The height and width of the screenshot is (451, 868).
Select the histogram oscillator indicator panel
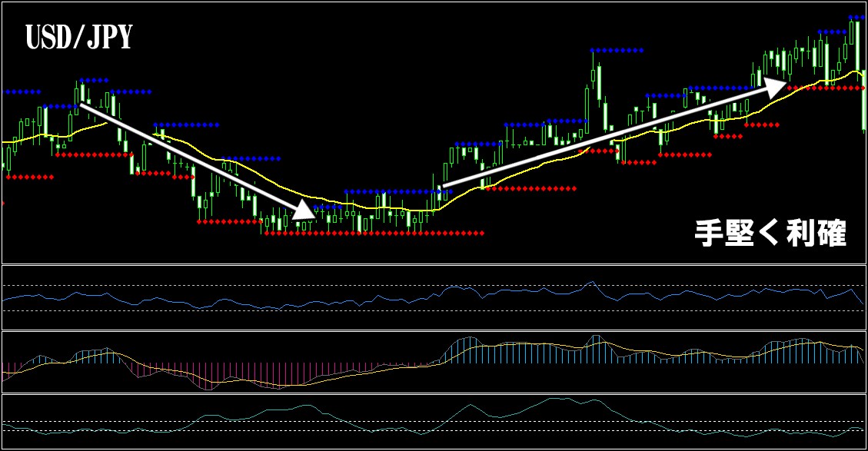[434, 362]
